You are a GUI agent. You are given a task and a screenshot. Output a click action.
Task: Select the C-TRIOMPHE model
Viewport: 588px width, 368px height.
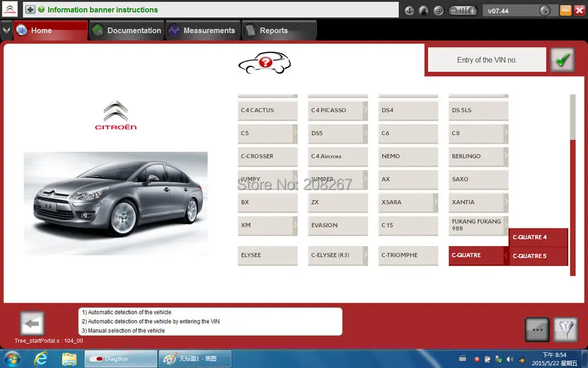coord(409,256)
